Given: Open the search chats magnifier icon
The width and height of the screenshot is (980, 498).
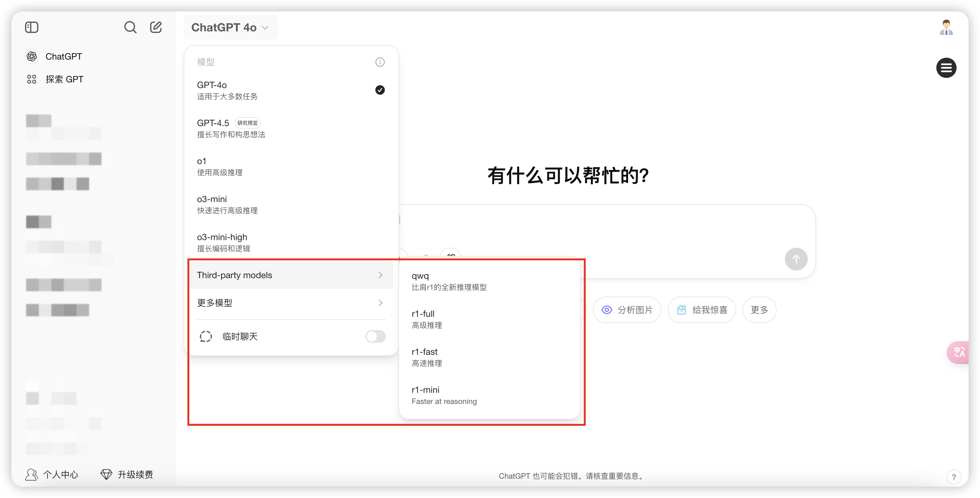Looking at the screenshot, I should [x=130, y=27].
